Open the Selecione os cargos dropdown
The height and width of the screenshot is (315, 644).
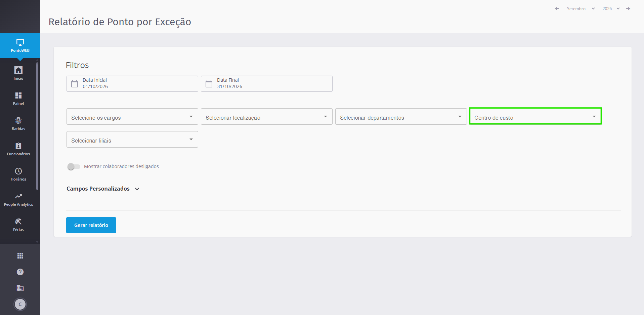(x=132, y=117)
